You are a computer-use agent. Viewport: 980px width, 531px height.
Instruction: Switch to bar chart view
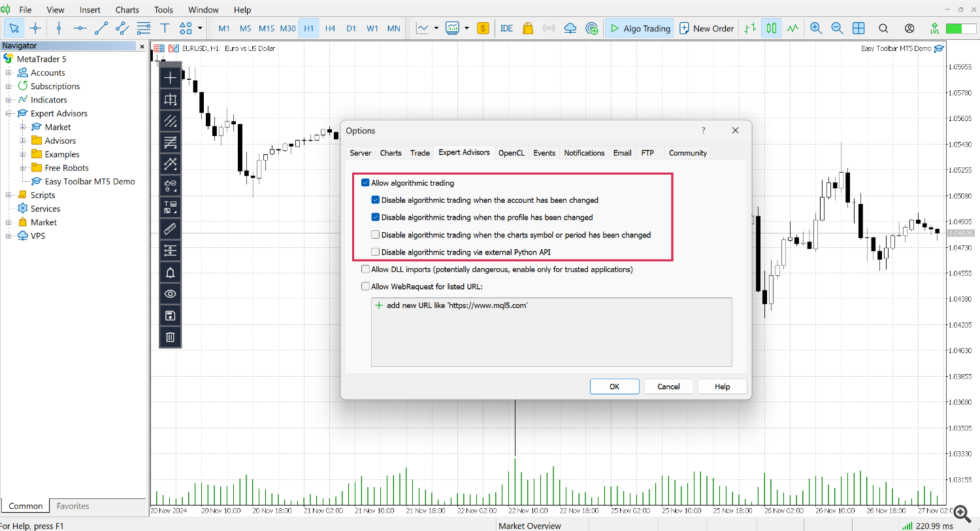coord(750,28)
